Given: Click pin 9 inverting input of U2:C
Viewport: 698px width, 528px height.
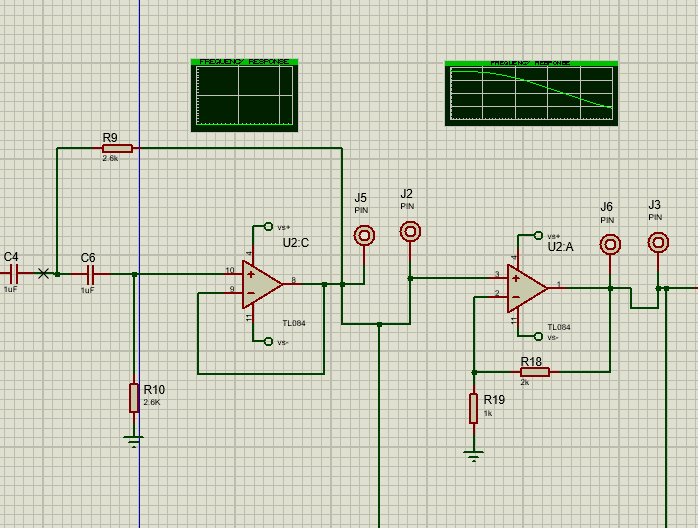Looking at the screenshot, I should [x=233, y=292].
